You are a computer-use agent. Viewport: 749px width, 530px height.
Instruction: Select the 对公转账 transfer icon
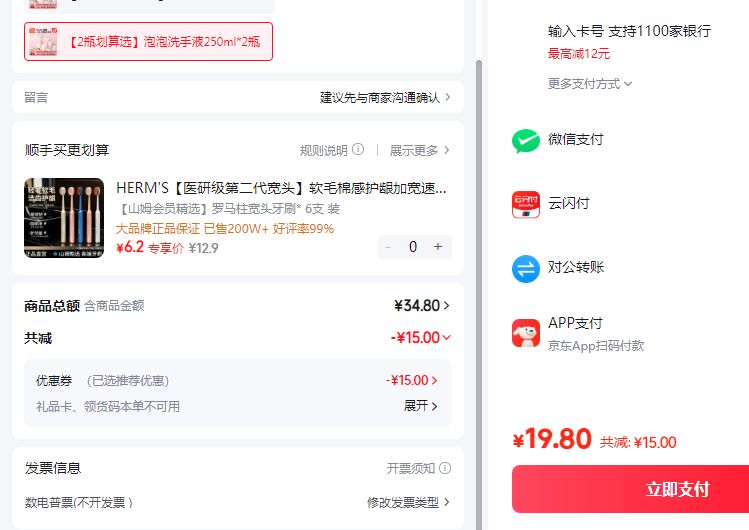point(525,269)
